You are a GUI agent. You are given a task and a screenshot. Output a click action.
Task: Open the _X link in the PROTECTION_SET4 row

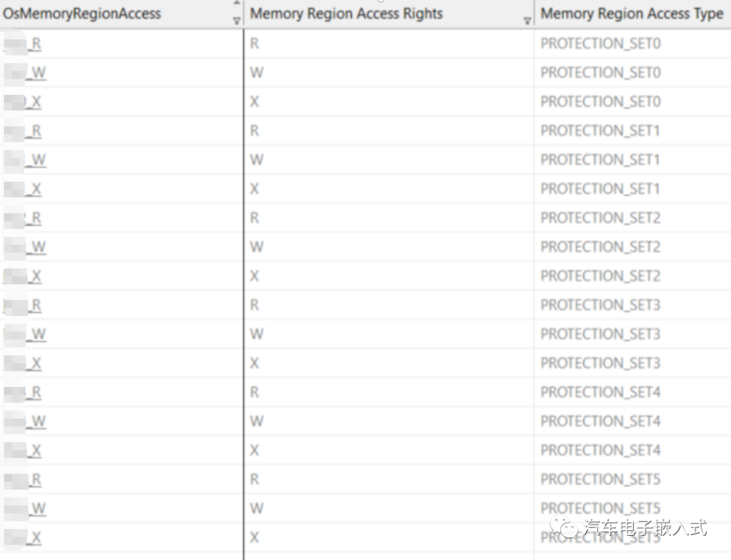click(x=34, y=450)
